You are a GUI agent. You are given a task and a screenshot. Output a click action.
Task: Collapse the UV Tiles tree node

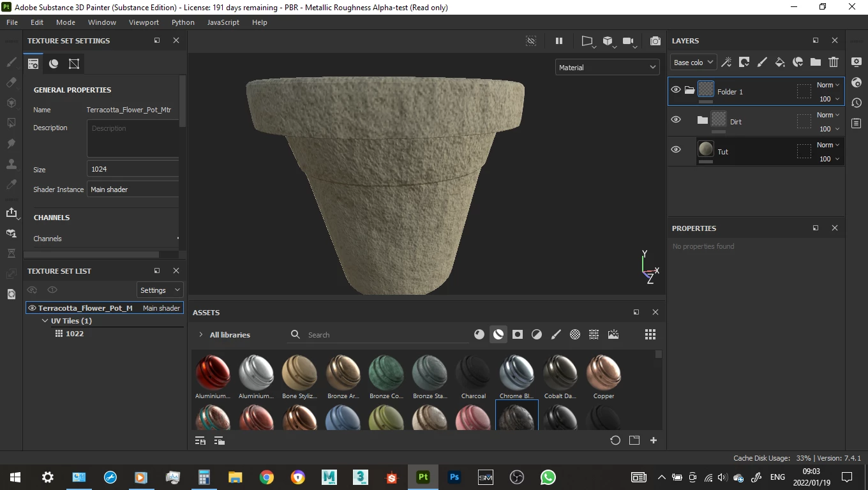point(45,321)
